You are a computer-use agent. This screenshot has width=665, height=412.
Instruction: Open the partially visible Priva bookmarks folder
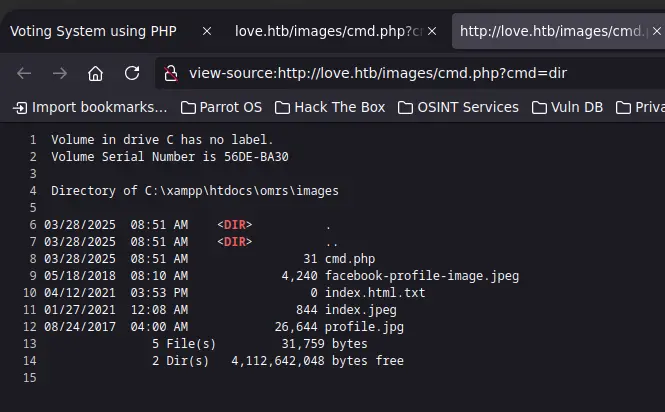click(x=641, y=107)
